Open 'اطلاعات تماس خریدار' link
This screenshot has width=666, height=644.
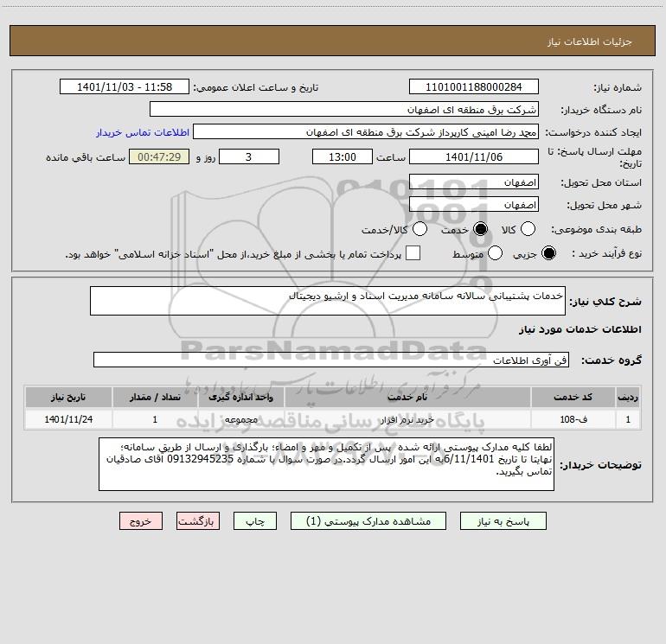tap(143, 132)
